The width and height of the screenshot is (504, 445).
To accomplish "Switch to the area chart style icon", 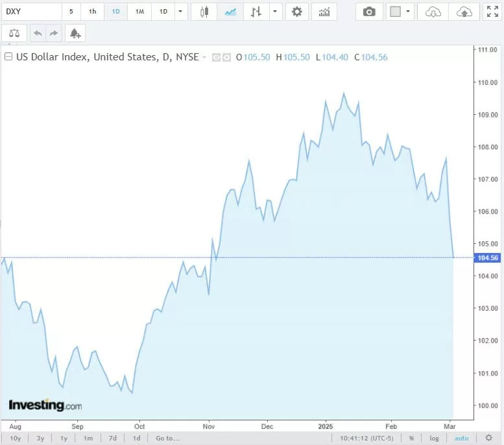I will (230, 12).
